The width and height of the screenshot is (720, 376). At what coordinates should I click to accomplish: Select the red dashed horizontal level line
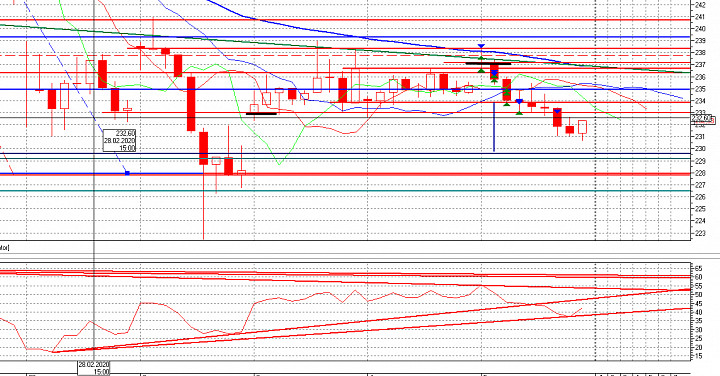(x=345, y=55)
